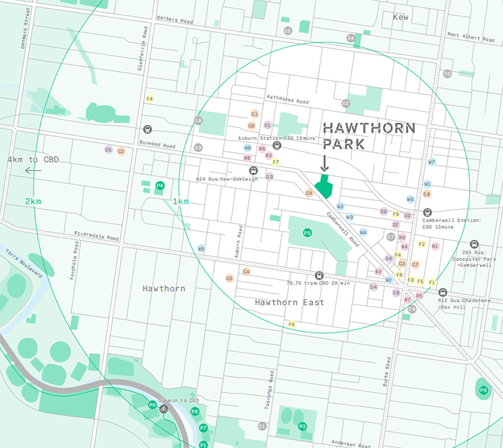Screen dimensions: 503x448
Task: Click the purple D7 marker
Action: (395, 225)
